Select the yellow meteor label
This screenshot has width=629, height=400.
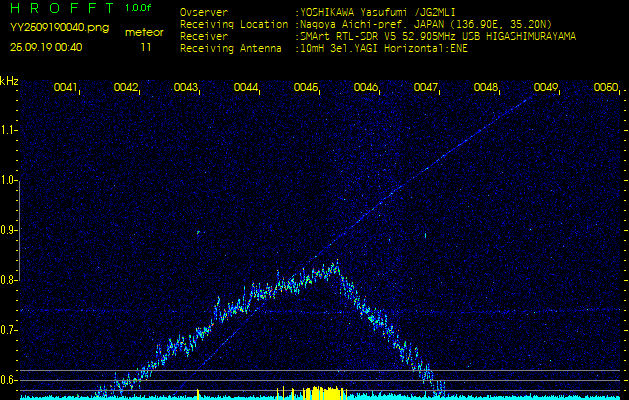point(146,32)
